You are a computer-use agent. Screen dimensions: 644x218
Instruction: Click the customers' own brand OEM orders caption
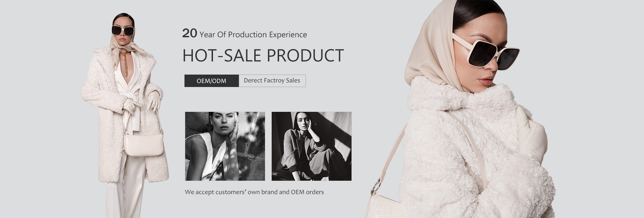pyautogui.click(x=254, y=192)
